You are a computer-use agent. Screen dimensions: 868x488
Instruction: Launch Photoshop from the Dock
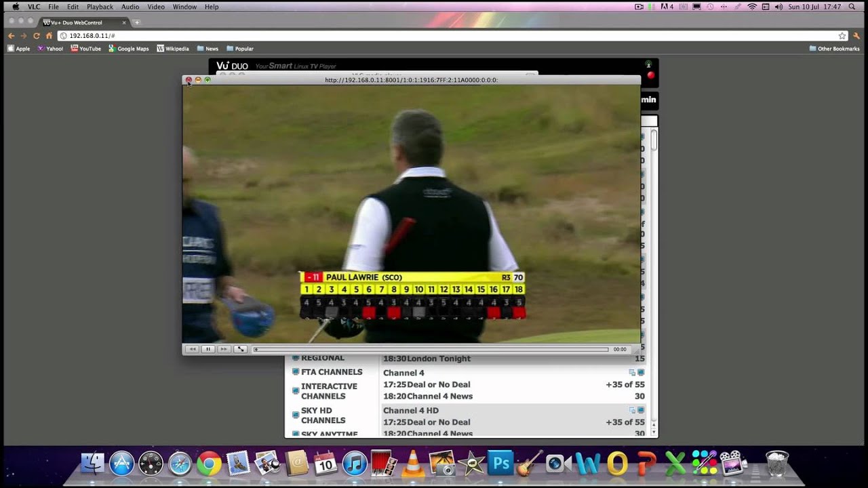click(x=501, y=464)
